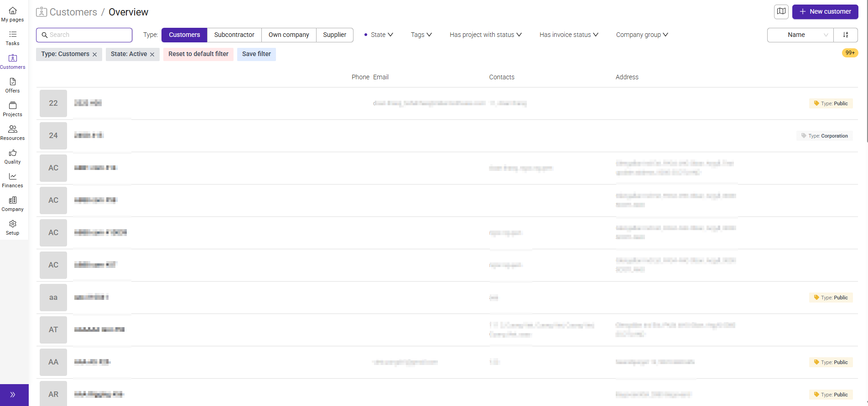Toggle the sort direction icon
Image resolution: width=868 pixels, height=406 pixels.
[x=846, y=35]
